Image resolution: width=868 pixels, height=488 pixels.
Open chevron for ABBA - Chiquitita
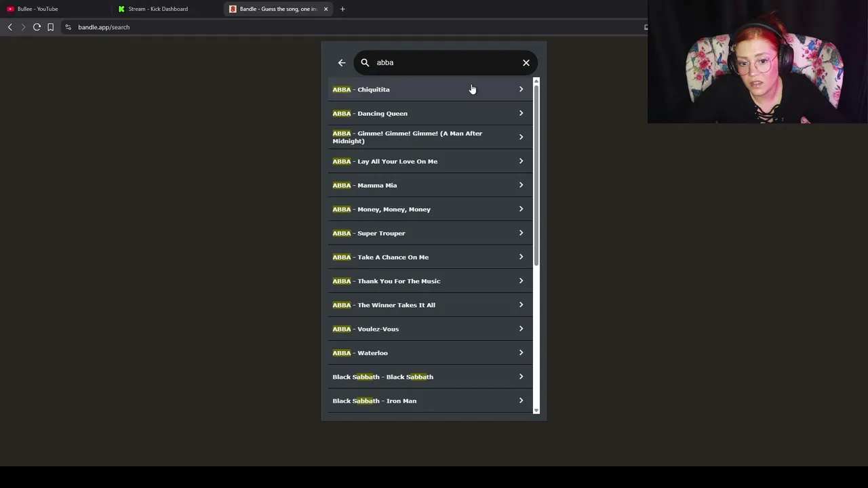(x=521, y=89)
